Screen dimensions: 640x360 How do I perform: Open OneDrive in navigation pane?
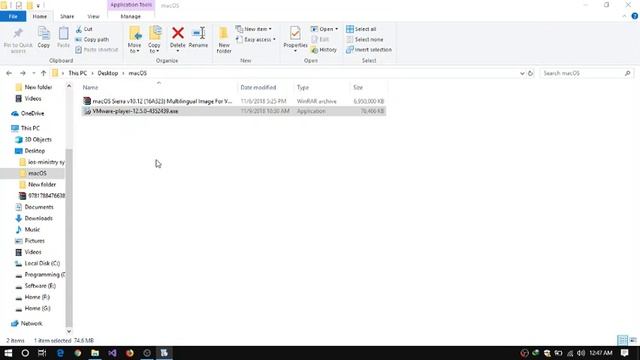(32, 113)
